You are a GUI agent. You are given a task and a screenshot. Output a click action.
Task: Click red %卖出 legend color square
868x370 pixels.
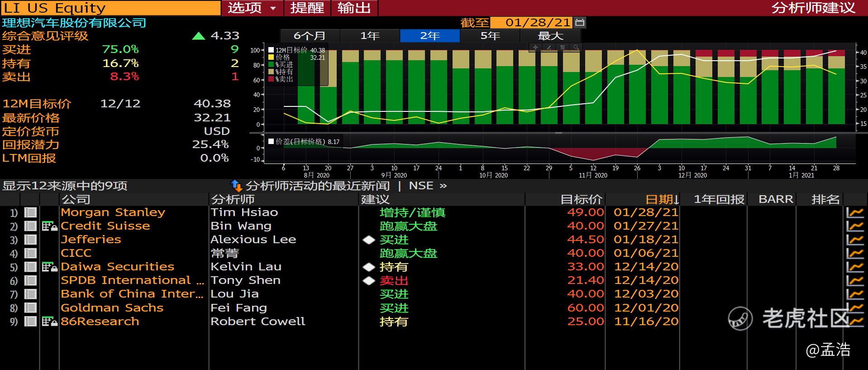pyautogui.click(x=271, y=79)
